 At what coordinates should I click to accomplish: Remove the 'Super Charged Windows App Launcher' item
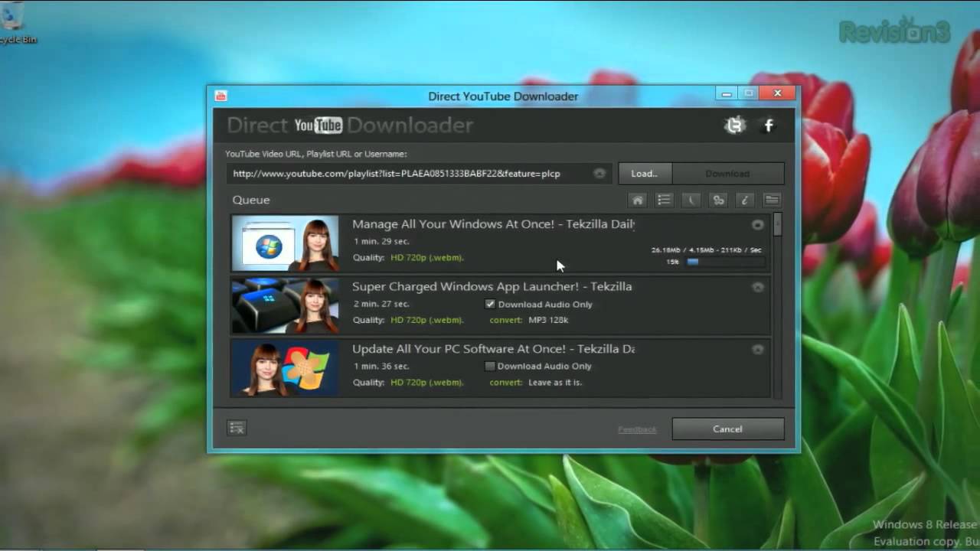pyautogui.click(x=757, y=287)
